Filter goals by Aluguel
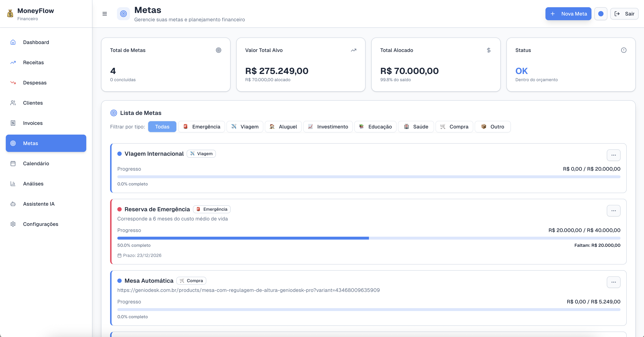This screenshot has height=337, width=644. (283, 127)
